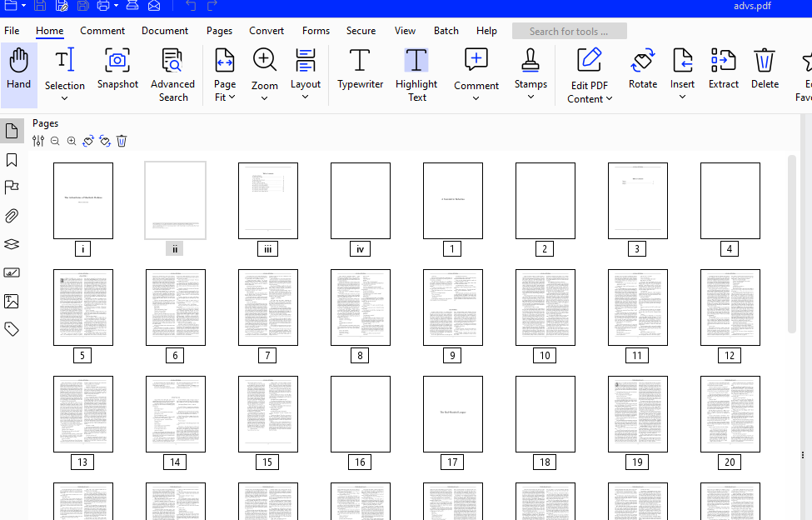Open Advanced Search

click(172, 75)
